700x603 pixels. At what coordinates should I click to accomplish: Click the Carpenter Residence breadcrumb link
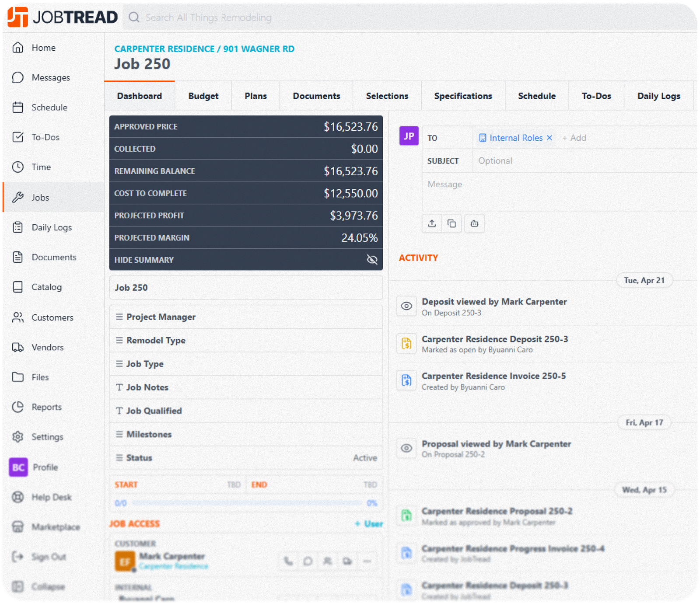(164, 49)
